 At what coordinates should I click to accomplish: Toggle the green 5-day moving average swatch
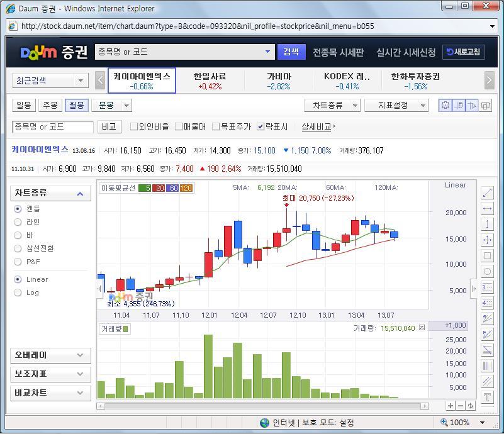point(145,188)
